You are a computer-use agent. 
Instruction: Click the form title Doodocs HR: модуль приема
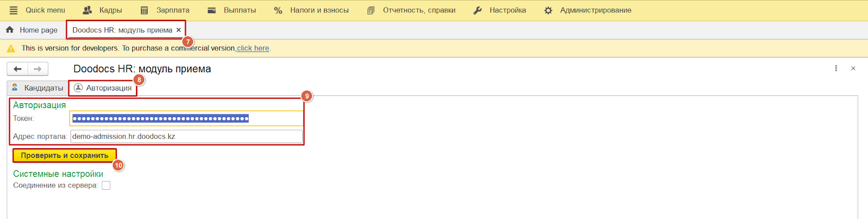142,69
